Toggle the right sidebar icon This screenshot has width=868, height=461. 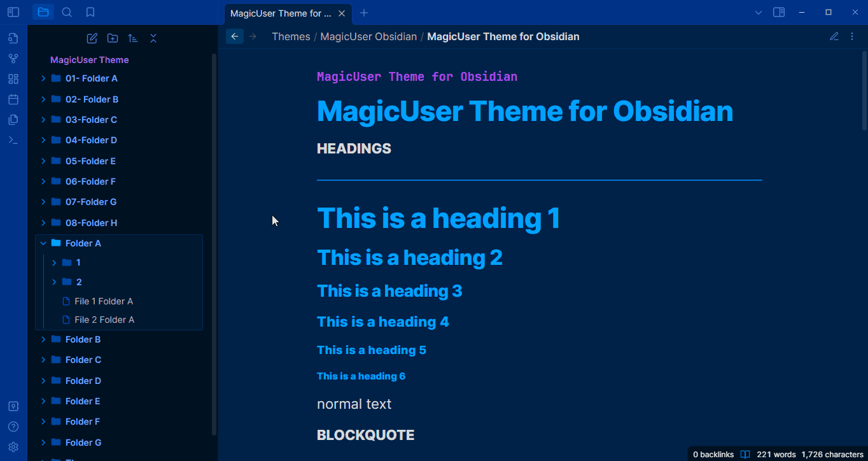pyautogui.click(x=779, y=12)
